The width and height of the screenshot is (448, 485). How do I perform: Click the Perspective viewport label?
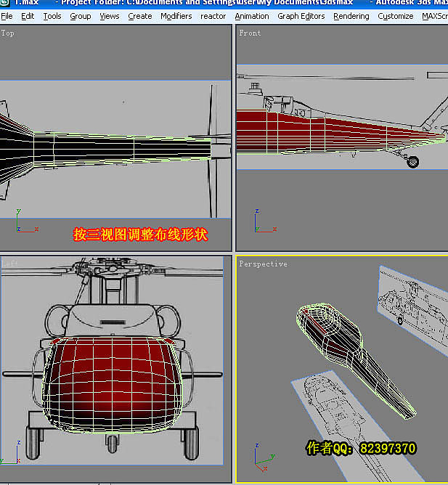point(263,264)
